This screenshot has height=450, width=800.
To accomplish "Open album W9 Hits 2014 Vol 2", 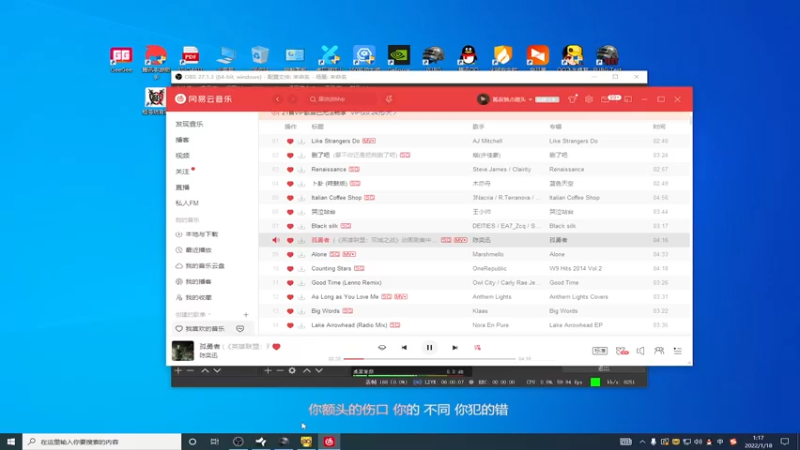I will [x=576, y=268].
